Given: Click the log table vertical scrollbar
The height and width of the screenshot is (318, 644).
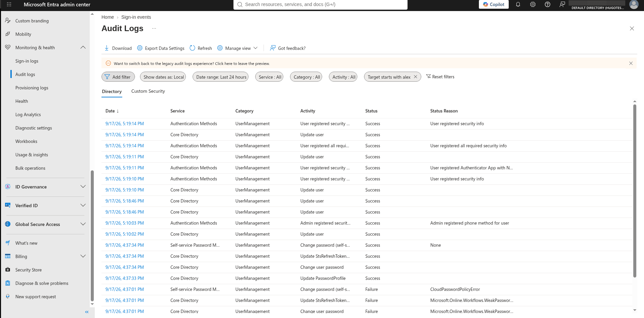Looking at the screenshot, I should (x=635, y=191).
